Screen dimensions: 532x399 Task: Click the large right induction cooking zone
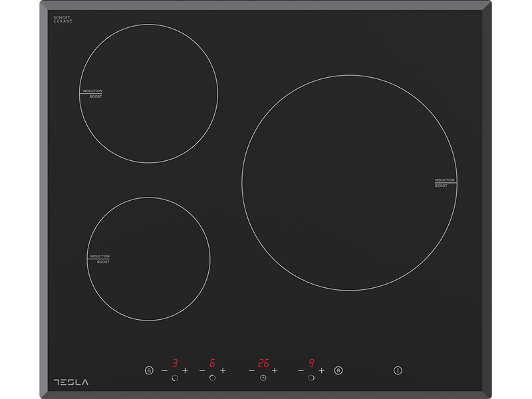point(349,183)
